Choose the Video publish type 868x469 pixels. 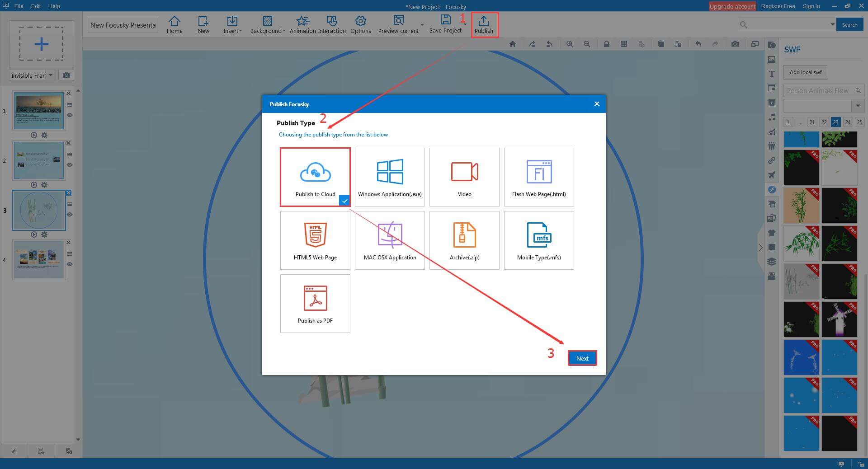[x=464, y=177]
